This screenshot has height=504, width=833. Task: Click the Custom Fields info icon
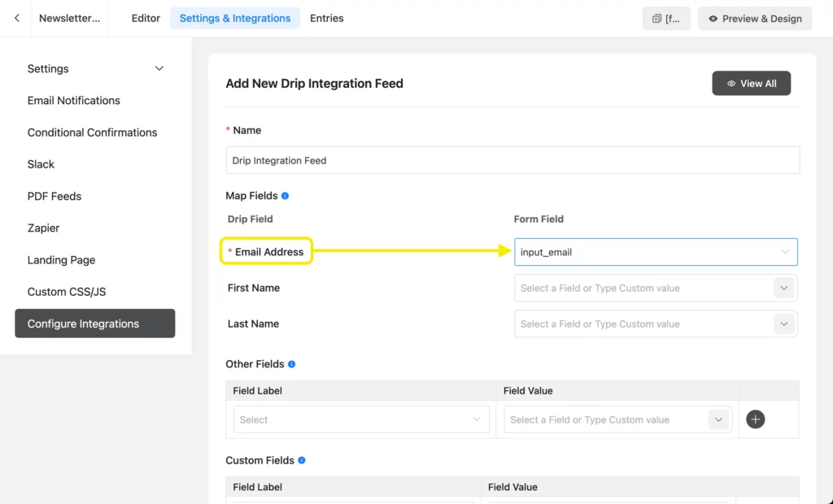tap(303, 460)
